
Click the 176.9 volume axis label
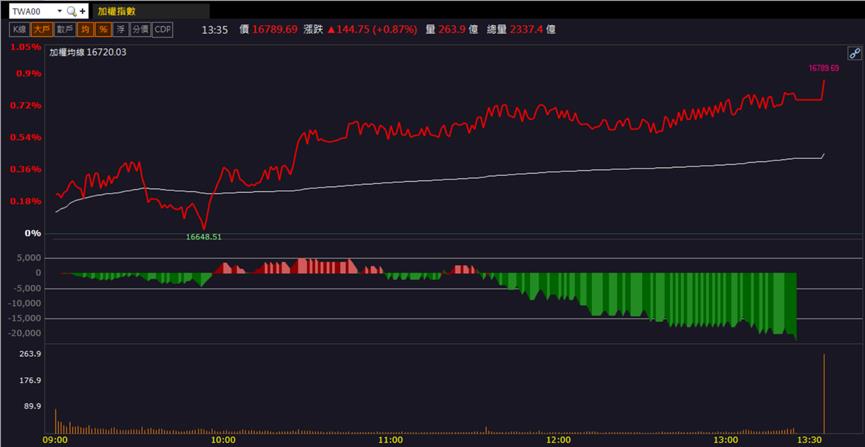point(31,380)
